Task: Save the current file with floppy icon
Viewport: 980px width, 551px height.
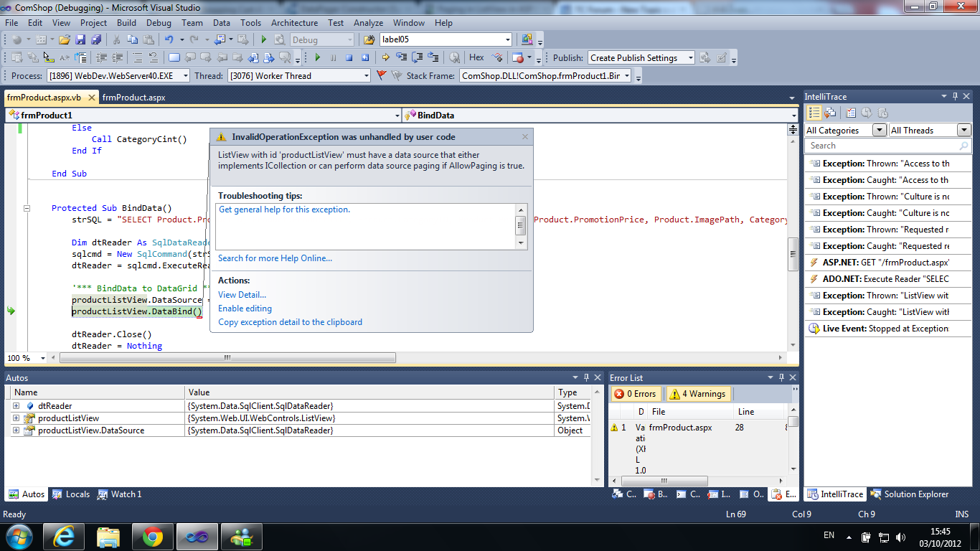Action: pyautogui.click(x=80, y=40)
